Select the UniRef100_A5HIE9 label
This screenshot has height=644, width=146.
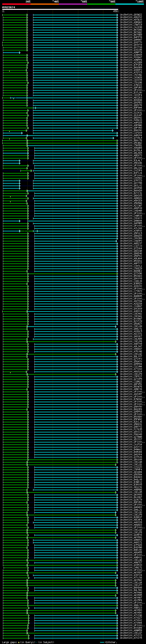131,201
